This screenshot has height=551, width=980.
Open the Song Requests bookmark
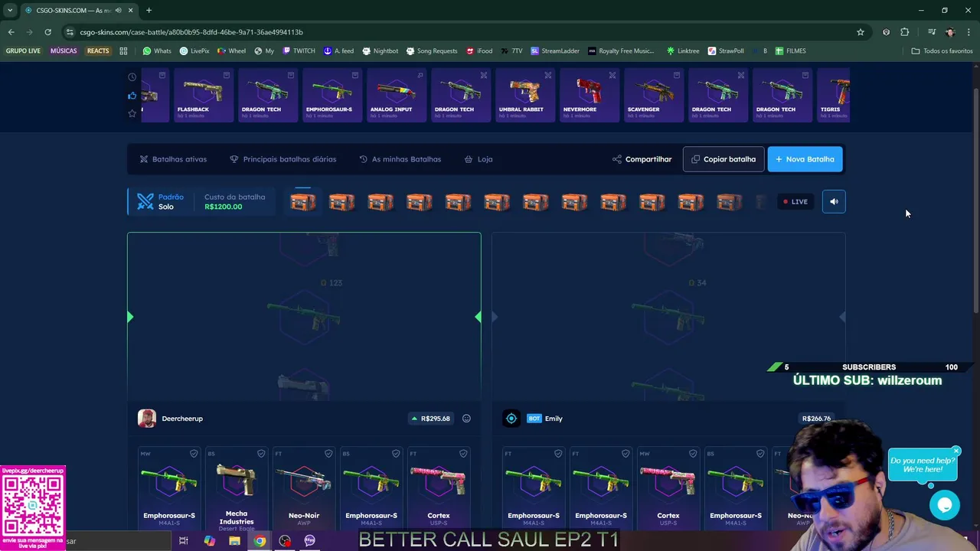tap(432, 51)
